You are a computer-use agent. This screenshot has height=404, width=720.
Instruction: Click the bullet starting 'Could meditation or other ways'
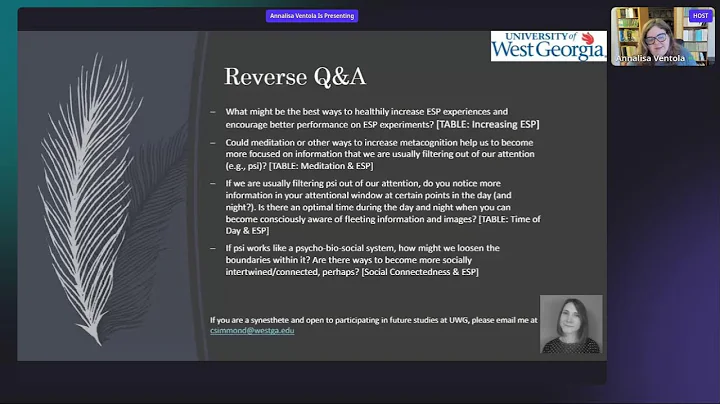pos(380,154)
